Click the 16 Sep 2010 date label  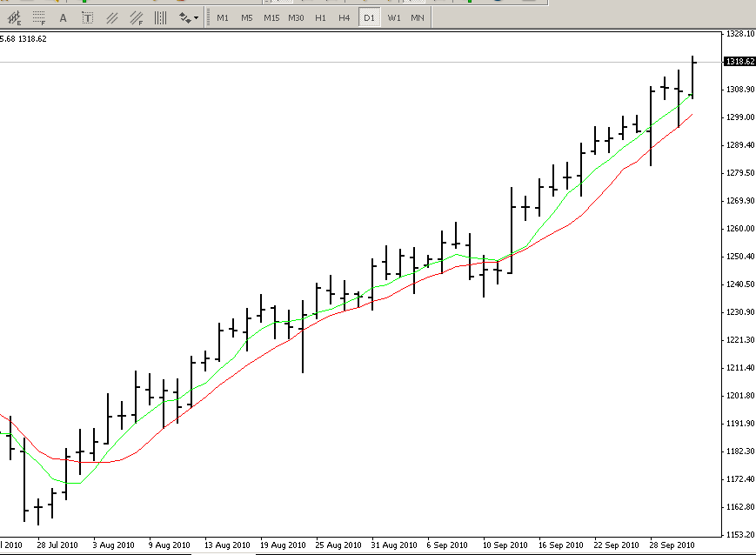pyautogui.click(x=561, y=545)
